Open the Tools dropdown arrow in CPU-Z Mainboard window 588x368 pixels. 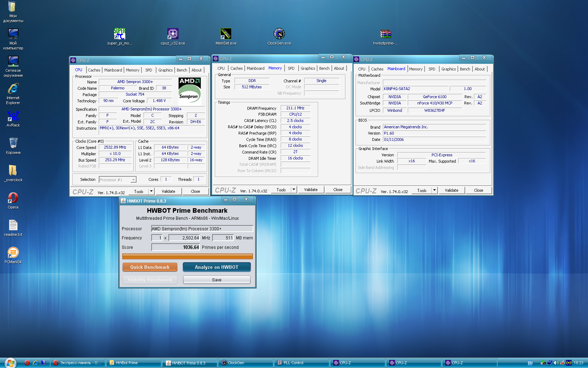click(434, 190)
